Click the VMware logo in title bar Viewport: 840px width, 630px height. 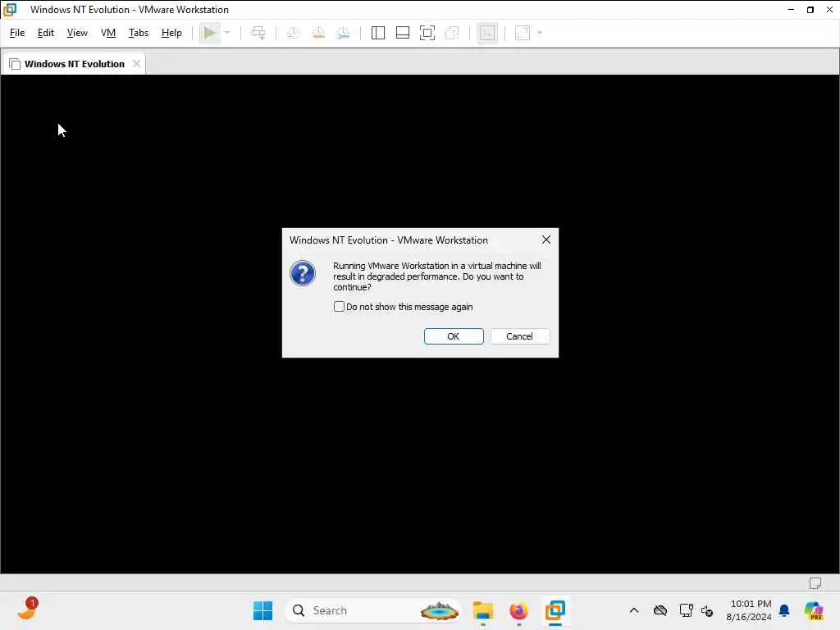pos(10,9)
